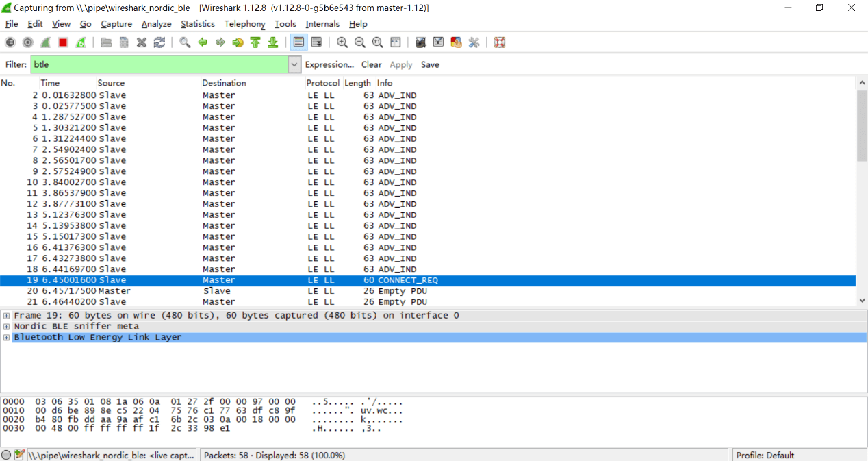868x461 pixels.
Task: Open the Telephony menu
Action: click(x=244, y=24)
